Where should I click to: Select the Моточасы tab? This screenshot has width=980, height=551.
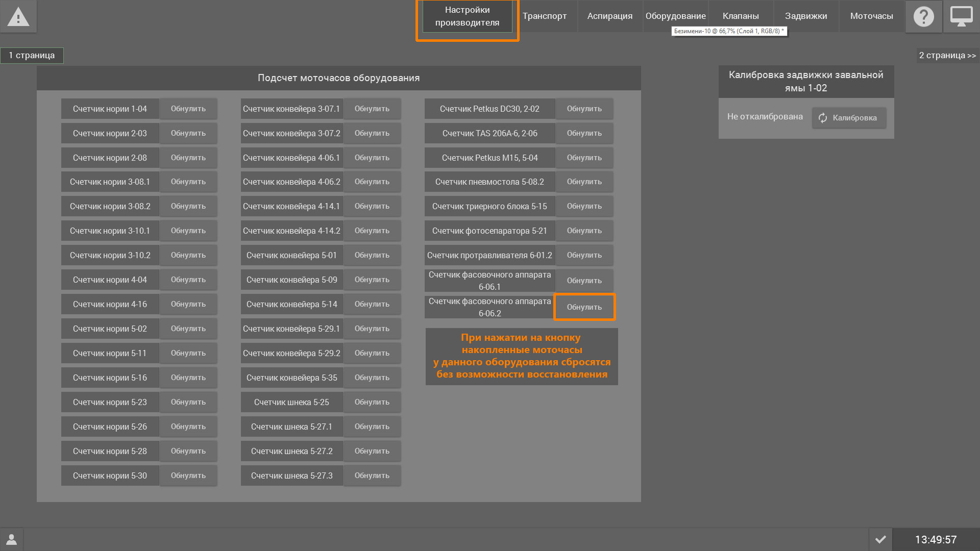click(x=871, y=16)
